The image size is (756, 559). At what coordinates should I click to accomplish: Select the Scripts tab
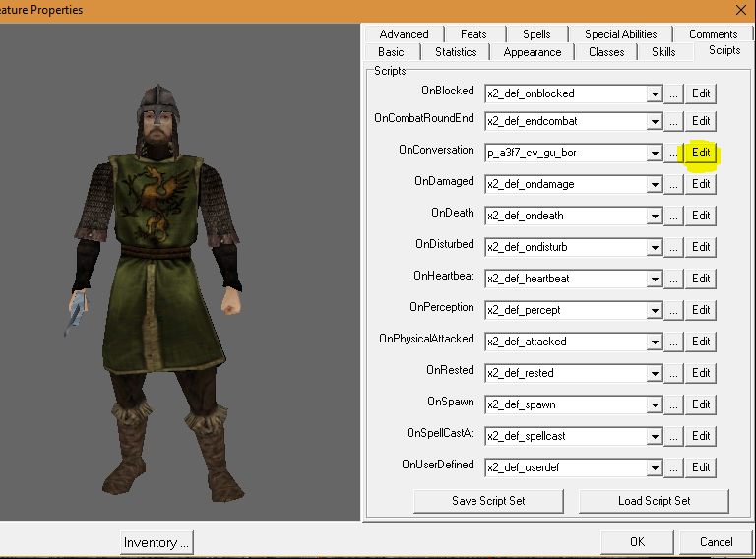pos(724,50)
